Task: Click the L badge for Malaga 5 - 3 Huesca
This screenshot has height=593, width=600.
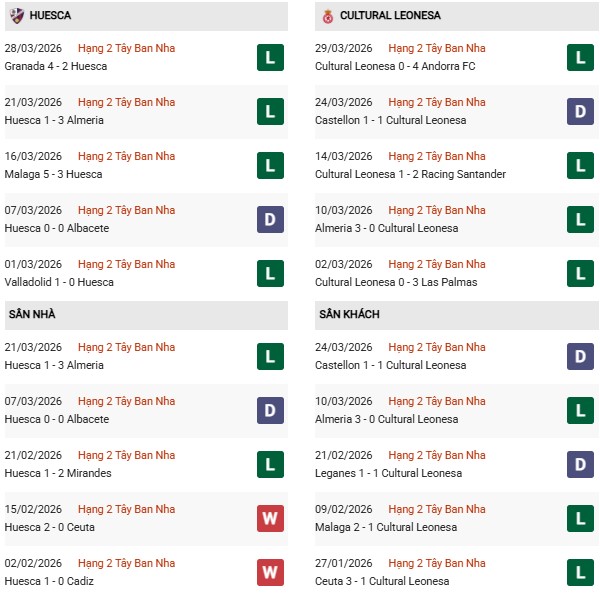Action: pyautogui.click(x=269, y=166)
